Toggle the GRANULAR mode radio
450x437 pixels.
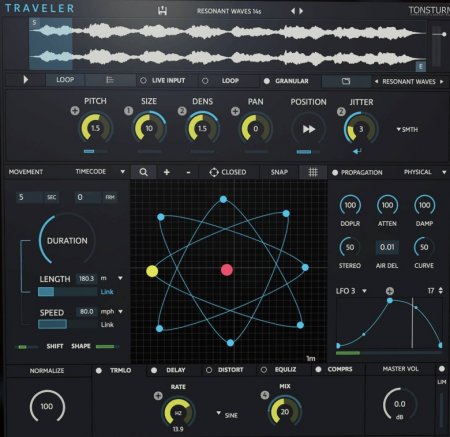[267, 81]
